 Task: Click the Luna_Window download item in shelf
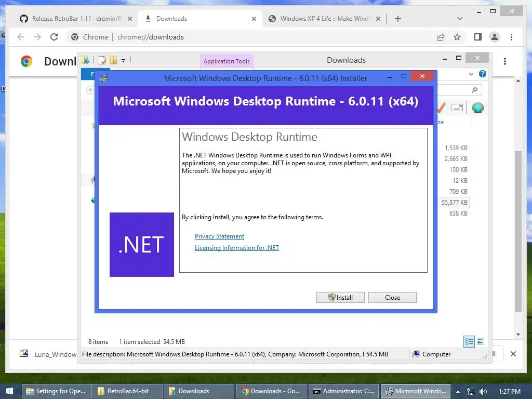(47, 354)
